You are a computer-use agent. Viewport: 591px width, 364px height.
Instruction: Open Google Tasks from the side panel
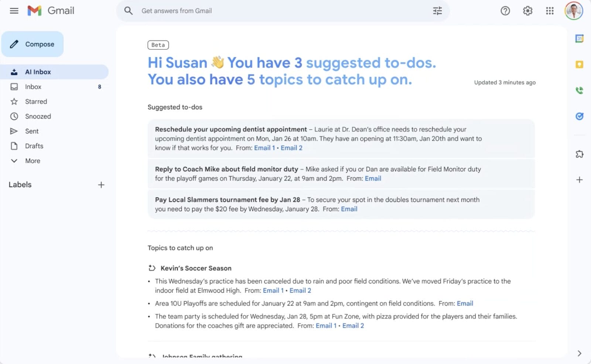(x=579, y=116)
